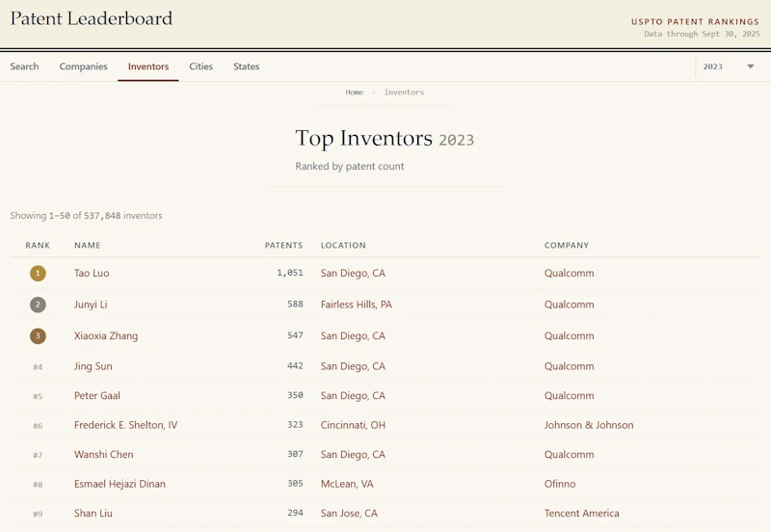Click the bronze rank 3 medal badge
Image resolution: width=771 pixels, height=532 pixels.
(38, 336)
